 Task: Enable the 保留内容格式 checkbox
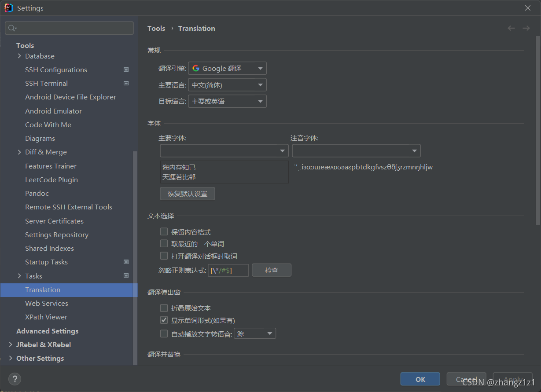point(164,231)
